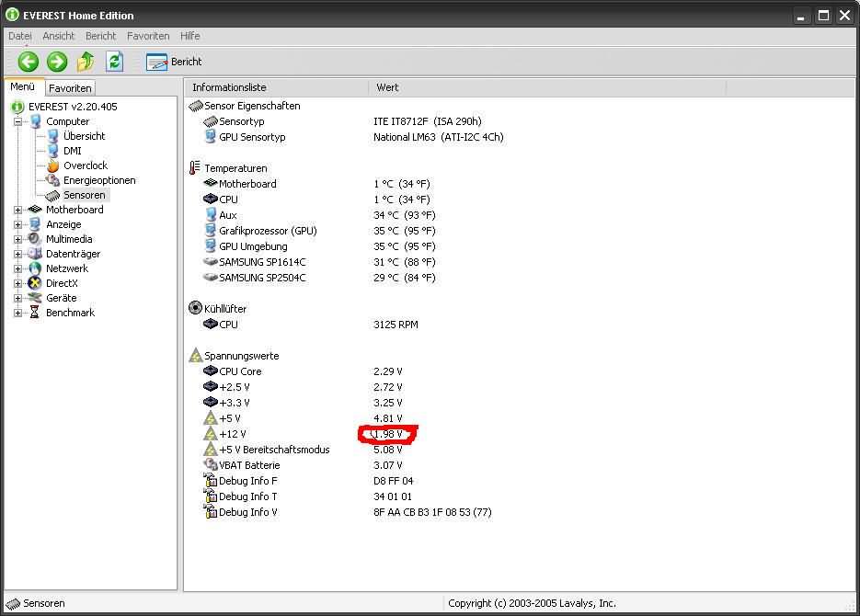Select the Sensor Eigenschaften group row
Screen dimensions: 860x616
tap(245, 106)
